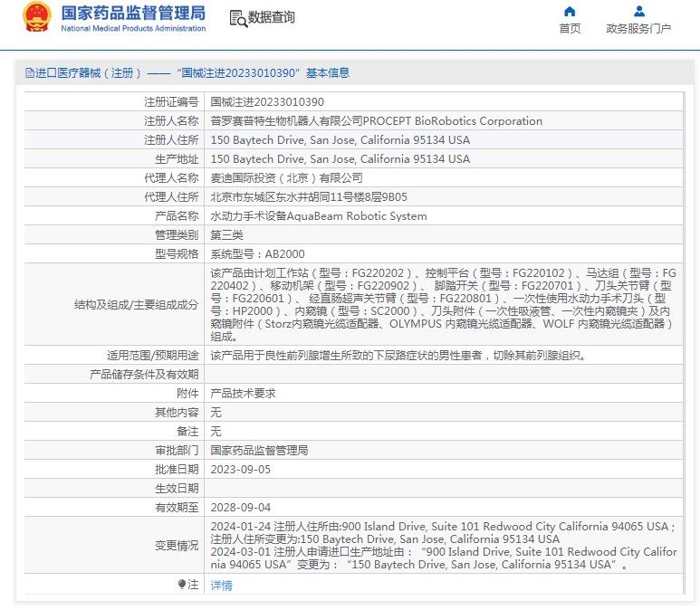
Task: Click the 适用范围/预期用途 label
Action: coord(152,355)
